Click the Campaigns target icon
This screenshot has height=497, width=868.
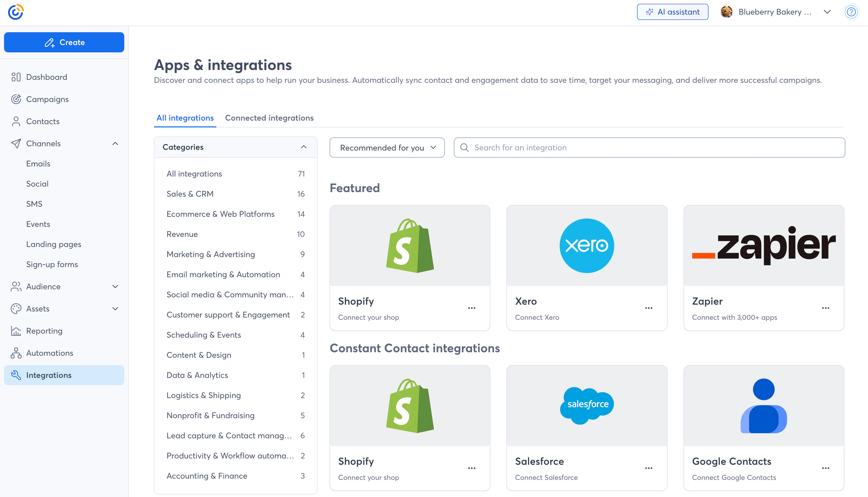click(16, 99)
